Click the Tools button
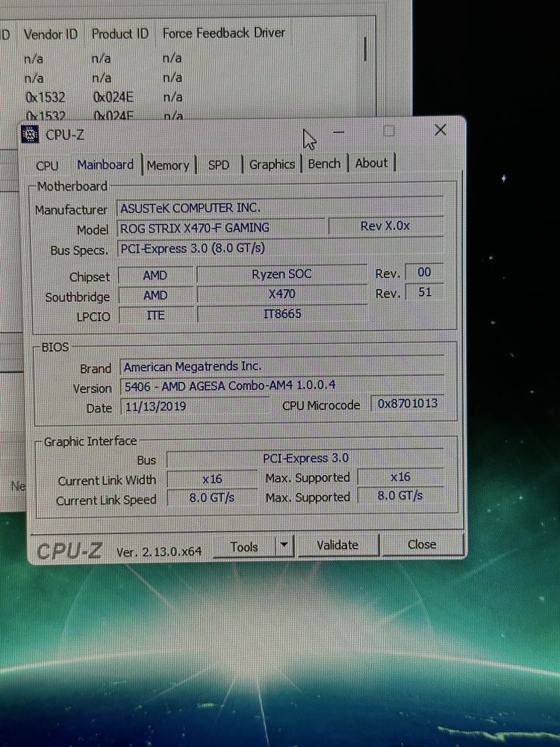560x747 pixels. pos(244,547)
